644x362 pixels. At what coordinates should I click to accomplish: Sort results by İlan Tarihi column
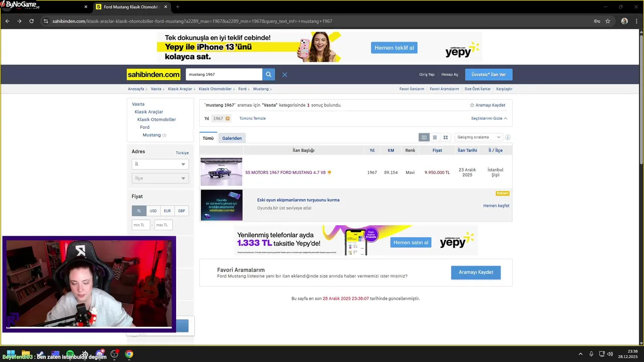[x=467, y=150]
